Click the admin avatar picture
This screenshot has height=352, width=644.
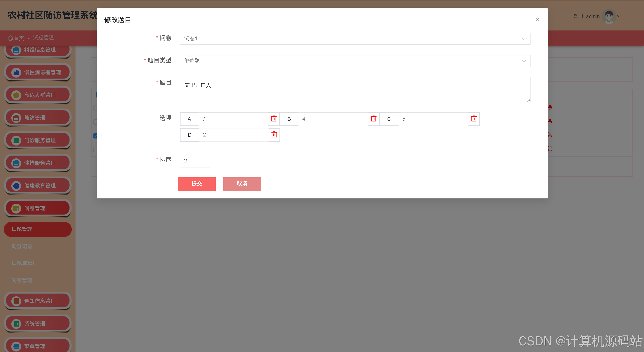pos(609,16)
